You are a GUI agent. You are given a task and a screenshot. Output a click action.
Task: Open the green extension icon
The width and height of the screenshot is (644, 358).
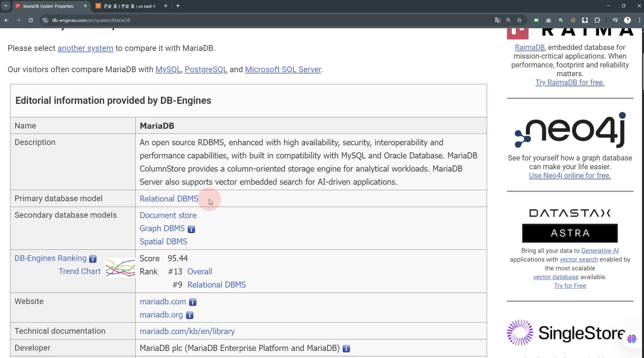[x=536, y=20]
